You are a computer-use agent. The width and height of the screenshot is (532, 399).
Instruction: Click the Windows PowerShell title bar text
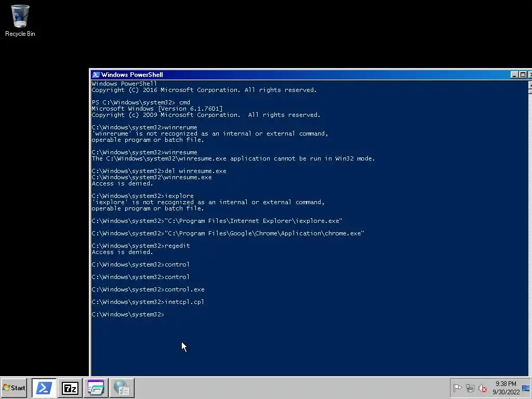[x=132, y=75]
